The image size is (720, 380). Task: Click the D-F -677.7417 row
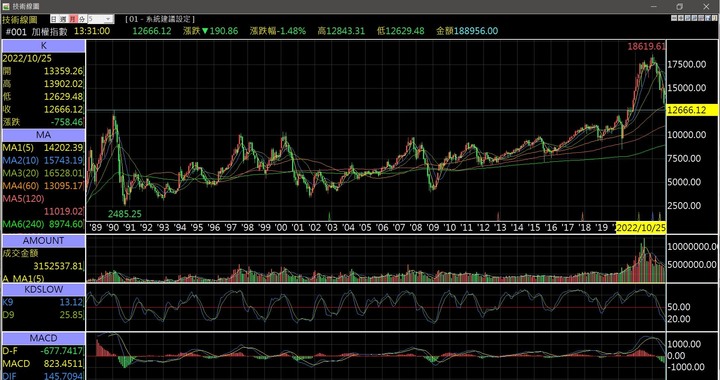pyautogui.click(x=43, y=351)
